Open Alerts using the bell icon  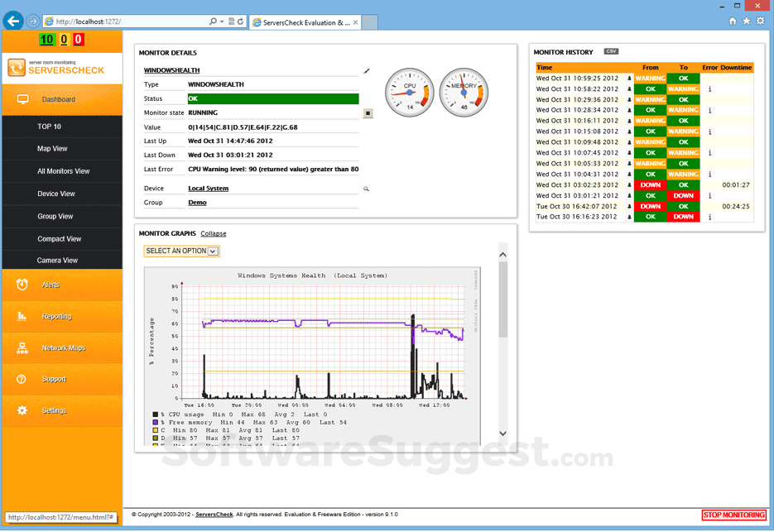24,284
